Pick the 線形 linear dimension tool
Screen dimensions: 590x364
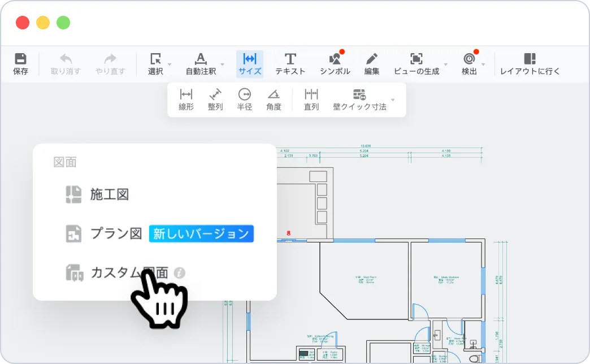click(186, 99)
